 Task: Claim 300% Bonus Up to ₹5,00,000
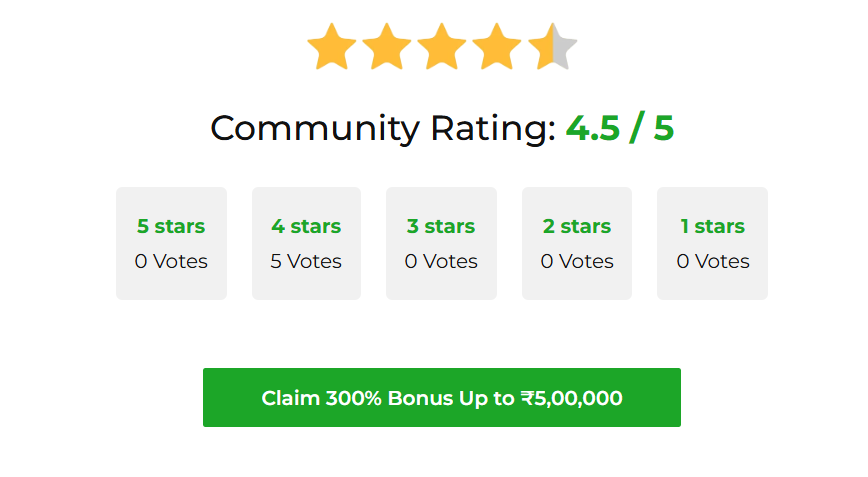(442, 398)
